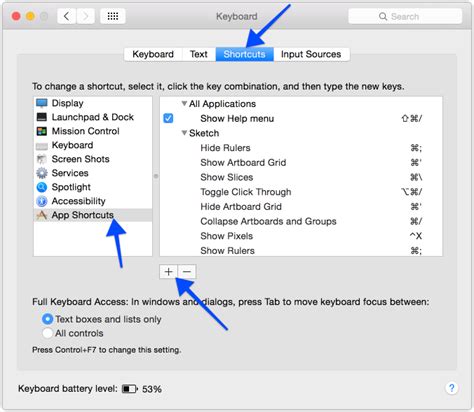Choose the Accessibility category icon
The image size is (474, 412).
[42, 201]
